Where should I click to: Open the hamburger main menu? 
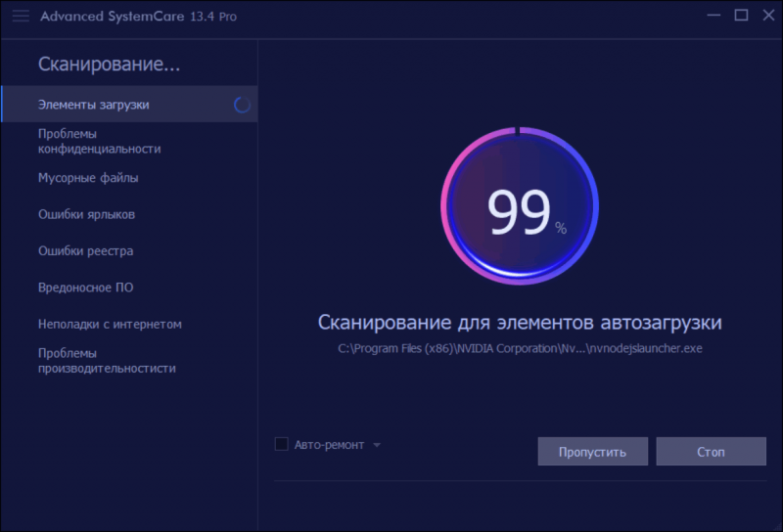click(21, 16)
